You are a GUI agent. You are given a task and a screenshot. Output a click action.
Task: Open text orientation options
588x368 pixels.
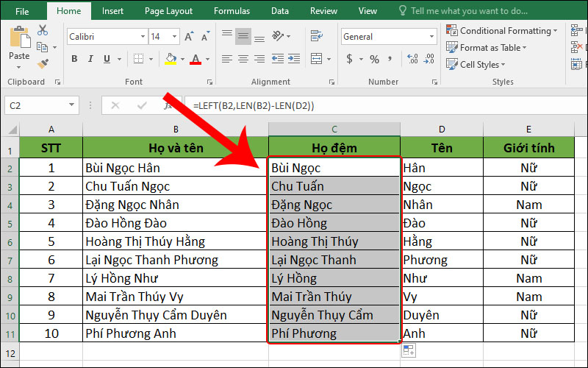point(281,36)
